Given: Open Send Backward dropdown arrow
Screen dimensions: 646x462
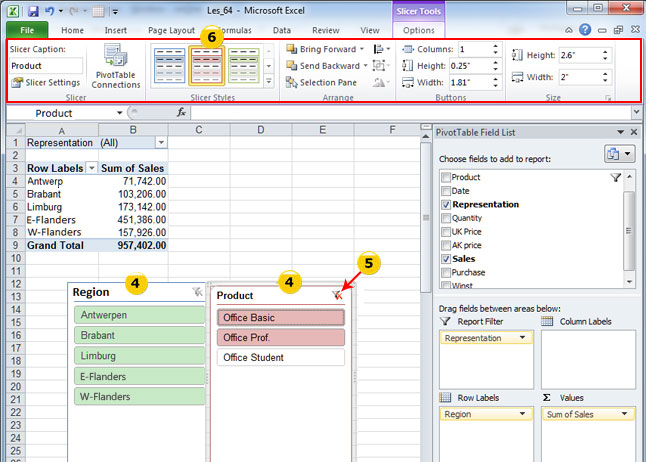Looking at the screenshot, I should coord(365,66).
